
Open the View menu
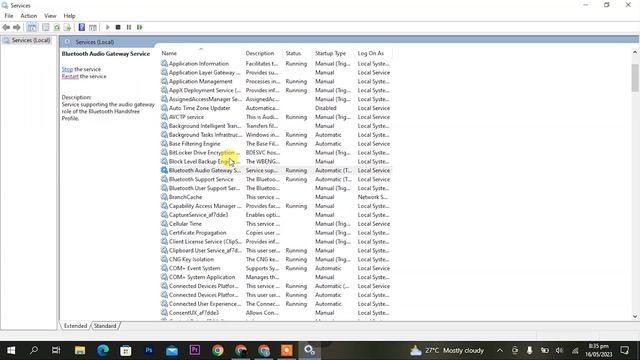pyautogui.click(x=50, y=16)
